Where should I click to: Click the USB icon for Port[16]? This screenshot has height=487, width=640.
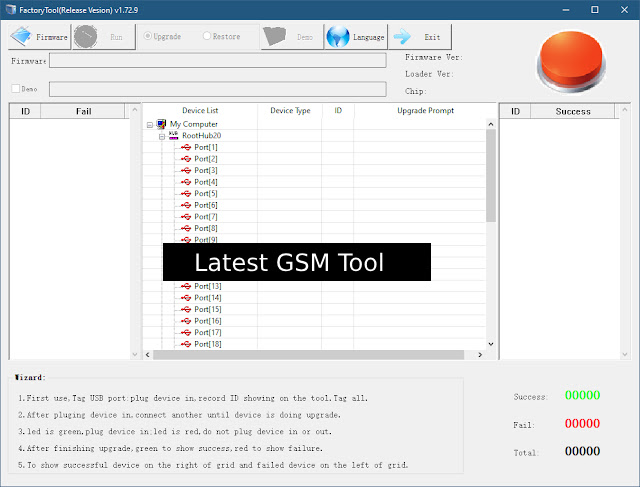coord(186,321)
